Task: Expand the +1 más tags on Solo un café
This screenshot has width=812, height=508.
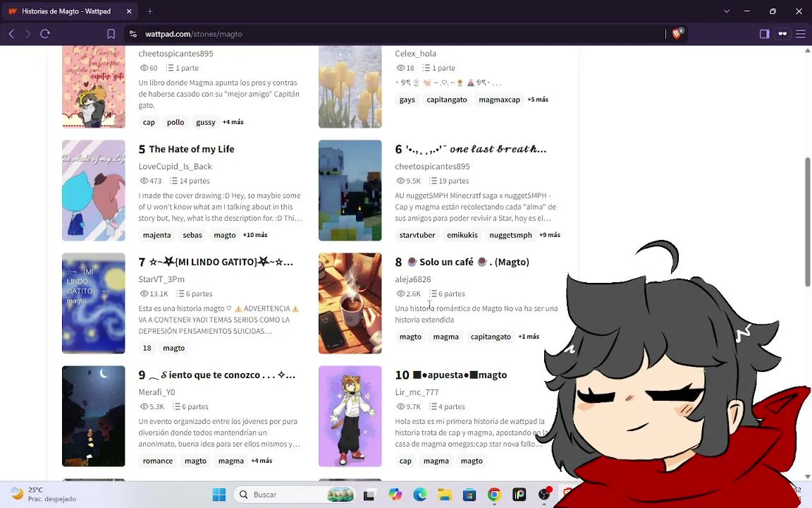Action: point(529,337)
